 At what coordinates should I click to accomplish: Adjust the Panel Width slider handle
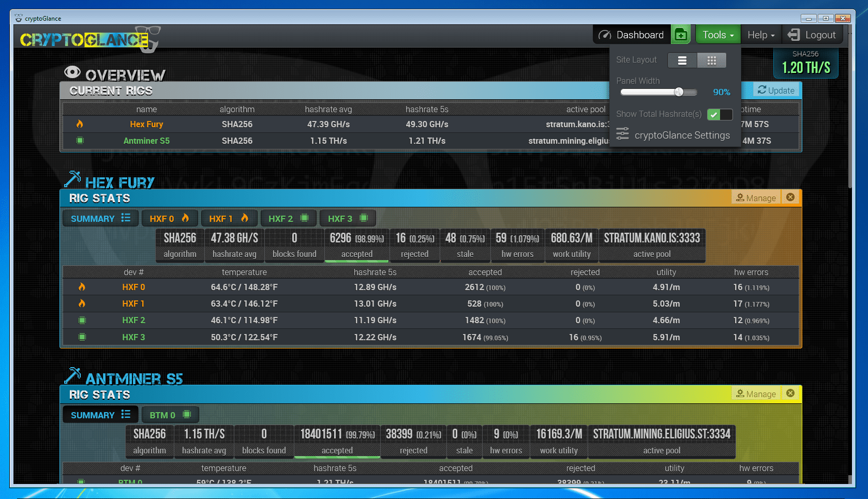(x=679, y=92)
